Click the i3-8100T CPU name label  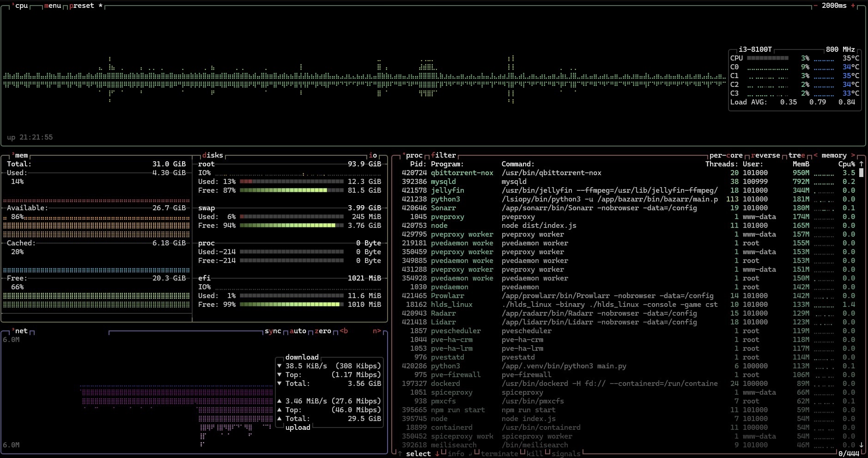pos(755,49)
